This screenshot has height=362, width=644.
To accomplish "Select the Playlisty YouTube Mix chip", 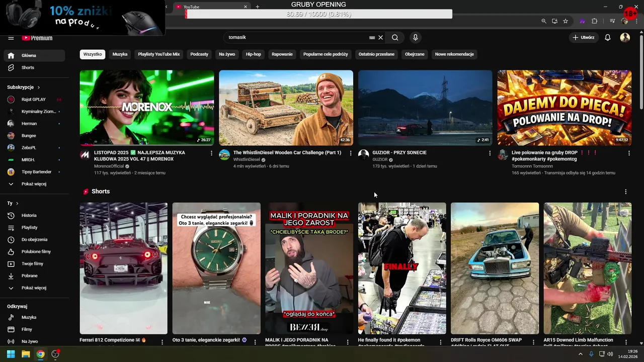I will click(x=159, y=54).
